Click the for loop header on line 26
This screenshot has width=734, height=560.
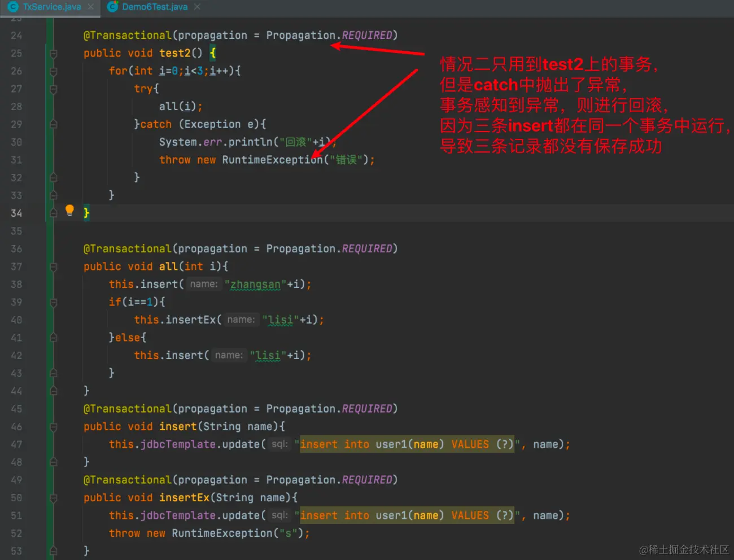(175, 71)
